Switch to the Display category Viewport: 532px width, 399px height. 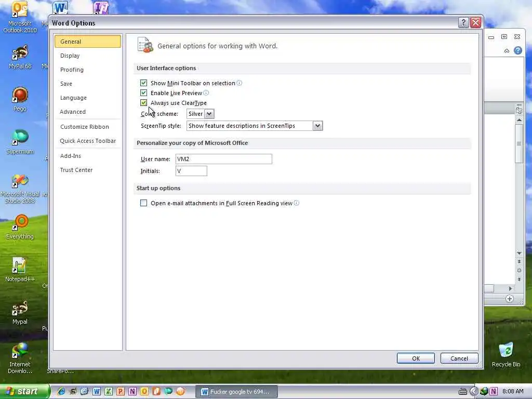87,56
